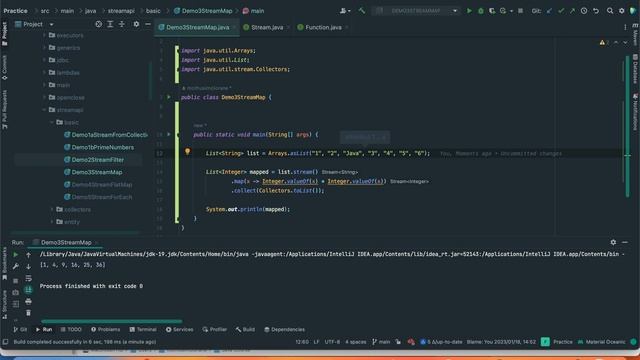Open the Problems tool window tab

[105, 329]
